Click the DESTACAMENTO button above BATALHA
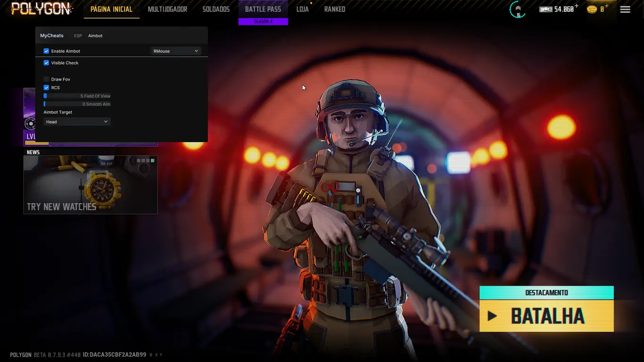 click(546, 293)
